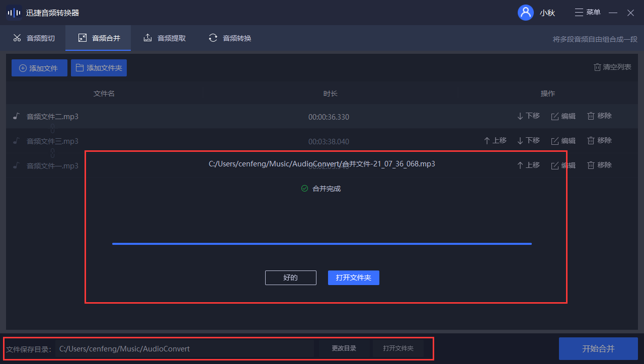Confirm the merge dialog with 好的
The image size is (644, 364).
click(291, 278)
